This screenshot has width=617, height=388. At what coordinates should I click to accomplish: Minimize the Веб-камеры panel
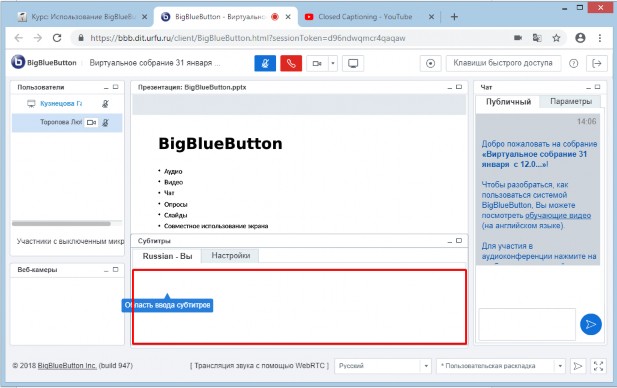pyautogui.click(x=106, y=270)
